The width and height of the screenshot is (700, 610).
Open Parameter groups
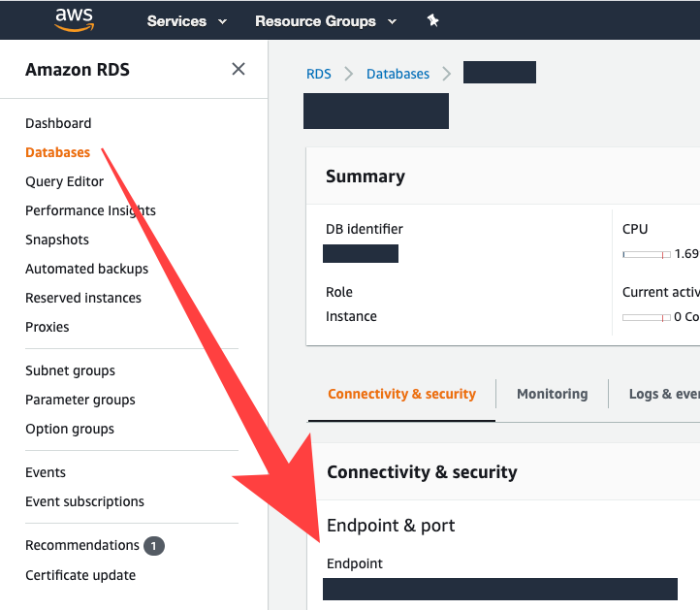(x=80, y=400)
